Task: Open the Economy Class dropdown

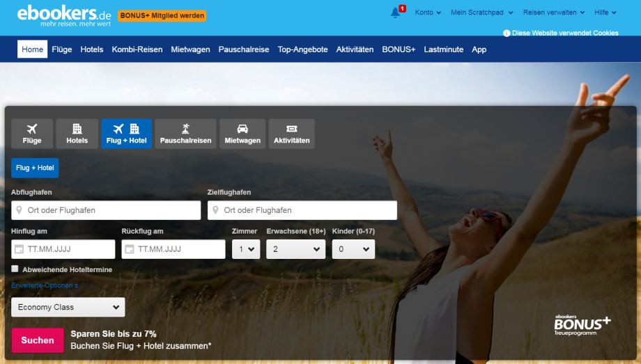Action: 68,307
